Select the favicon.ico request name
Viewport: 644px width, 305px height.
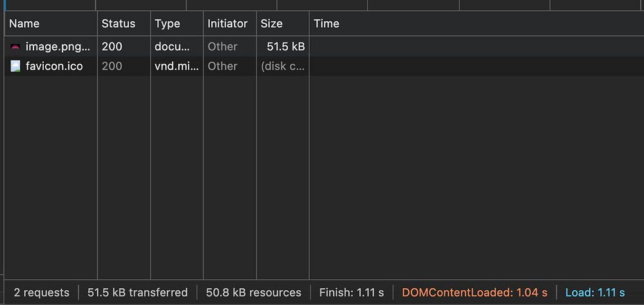[54, 66]
